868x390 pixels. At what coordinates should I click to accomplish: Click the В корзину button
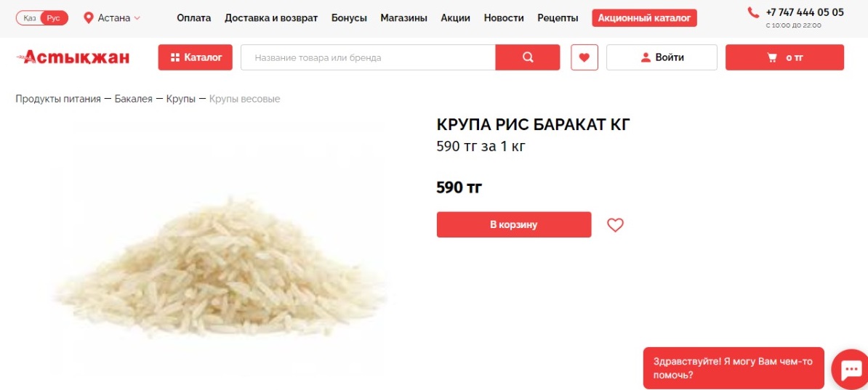pos(514,224)
